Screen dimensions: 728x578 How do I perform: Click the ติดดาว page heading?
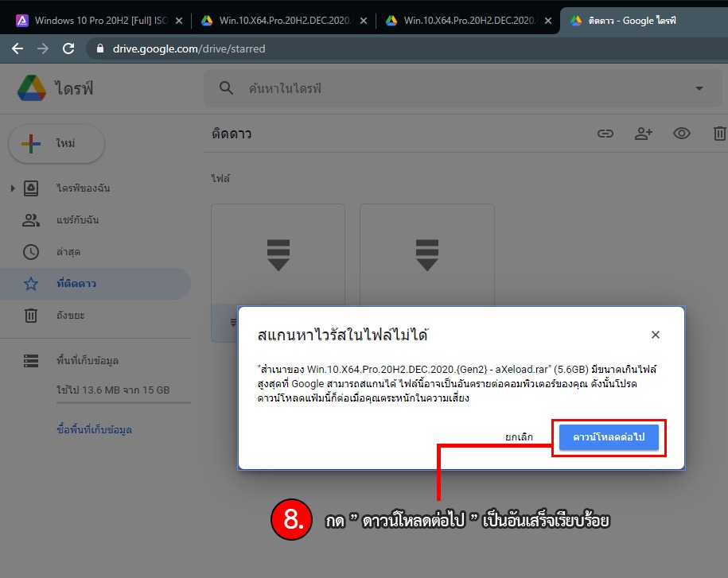(x=232, y=134)
